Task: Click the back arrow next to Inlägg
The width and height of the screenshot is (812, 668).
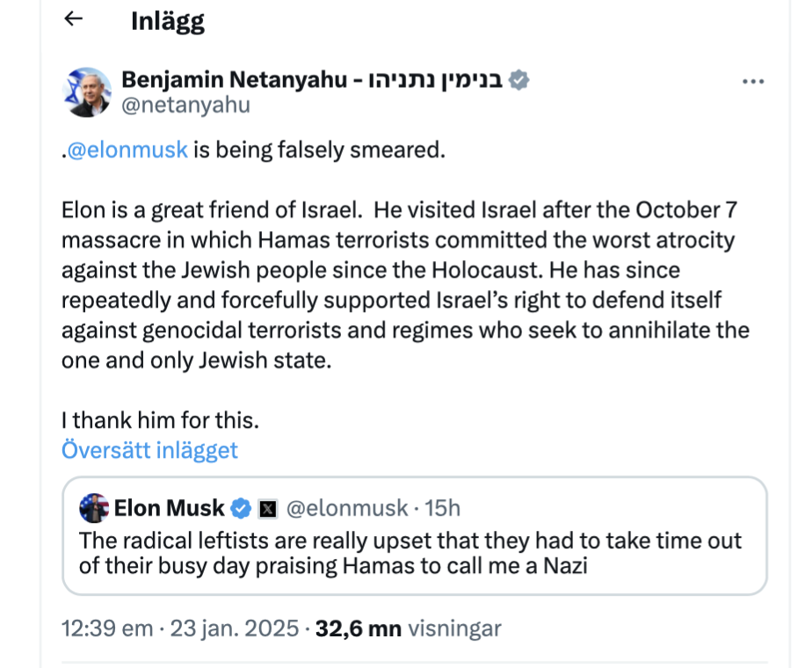Action: coord(74,19)
